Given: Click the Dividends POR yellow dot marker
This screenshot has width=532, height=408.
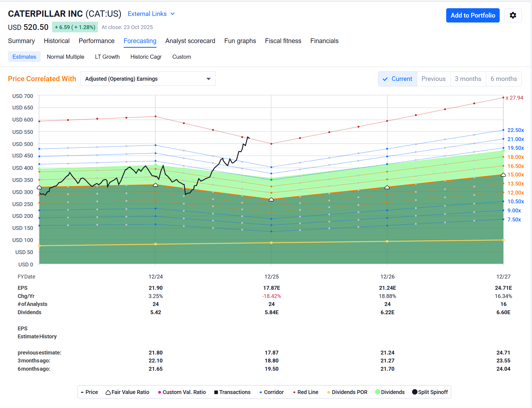Looking at the screenshot, I should (x=329, y=392).
